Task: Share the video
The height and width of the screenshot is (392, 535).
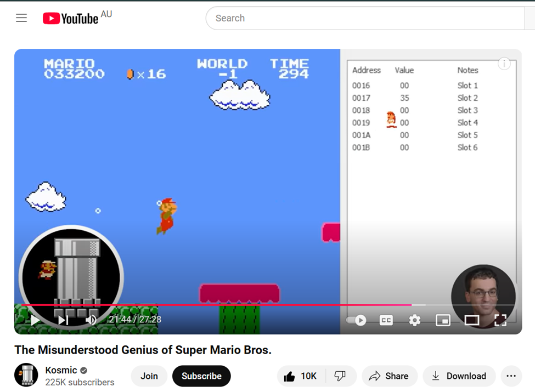Action: [x=390, y=376]
